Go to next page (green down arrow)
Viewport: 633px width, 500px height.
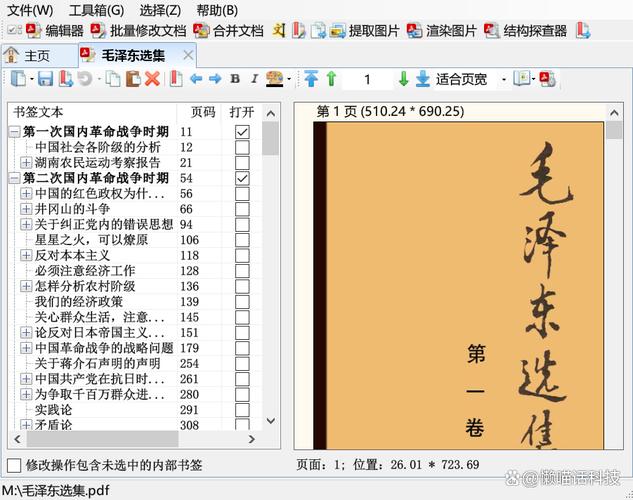pos(403,79)
